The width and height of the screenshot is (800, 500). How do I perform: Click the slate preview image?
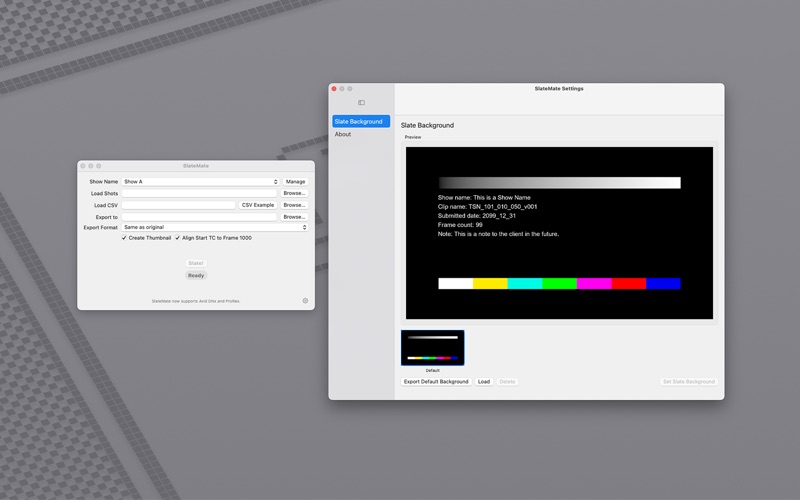point(559,233)
